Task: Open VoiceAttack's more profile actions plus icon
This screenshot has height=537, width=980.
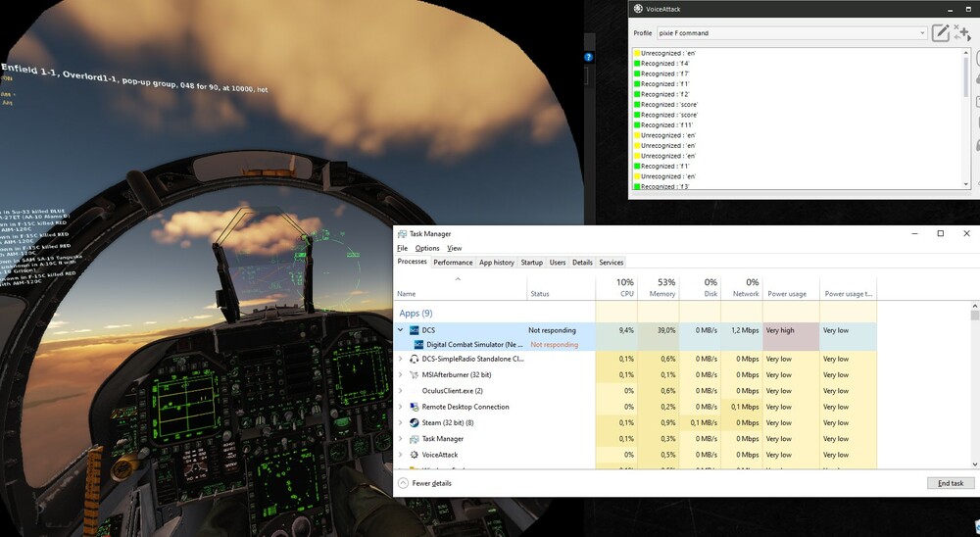Action: [x=961, y=33]
